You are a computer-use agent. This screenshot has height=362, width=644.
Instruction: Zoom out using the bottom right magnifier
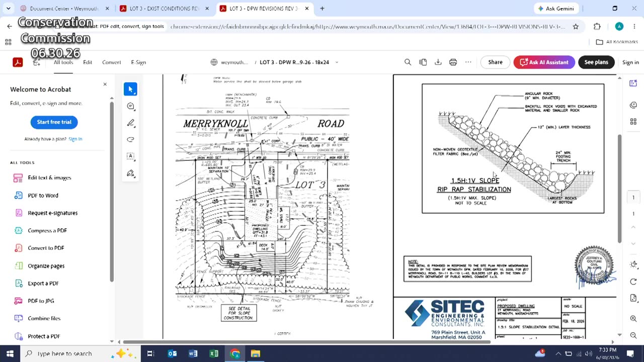pos(633,335)
